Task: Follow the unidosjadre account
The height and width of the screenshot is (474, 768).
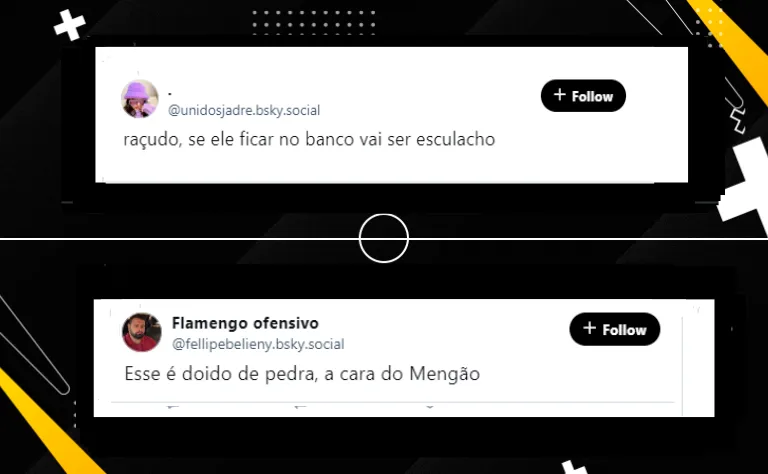Action: tap(583, 95)
